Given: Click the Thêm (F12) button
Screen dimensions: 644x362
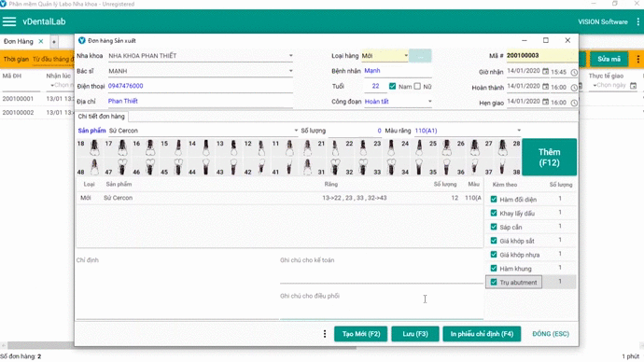Looking at the screenshot, I should tap(549, 157).
